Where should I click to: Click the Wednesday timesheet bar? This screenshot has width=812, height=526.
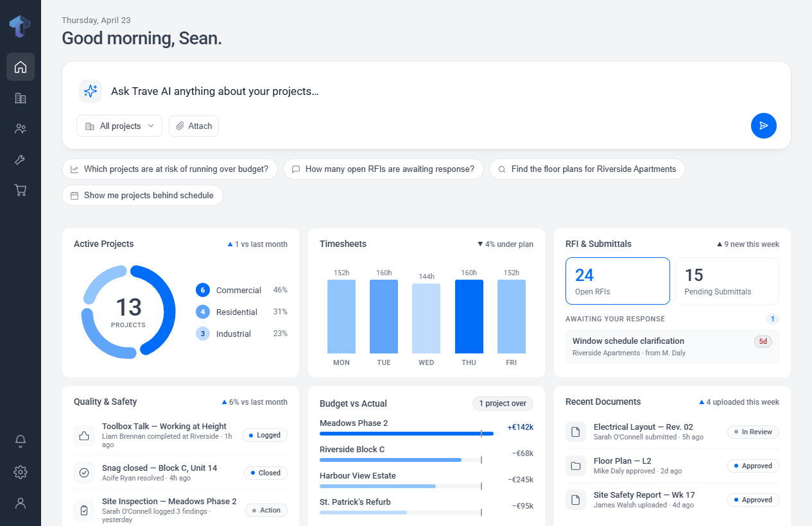pyautogui.click(x=426, y=318)
